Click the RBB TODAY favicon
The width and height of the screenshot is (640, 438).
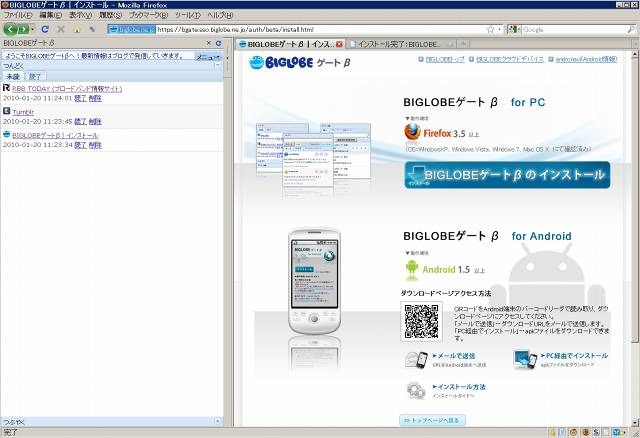pyautogui.click(x=6, y=88)
